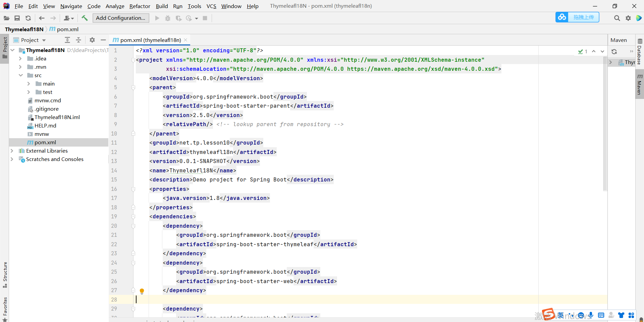Show more Maven toolbar actions chevrons
The height and width of the screenshot is (322, 644).
click(631, 51)
